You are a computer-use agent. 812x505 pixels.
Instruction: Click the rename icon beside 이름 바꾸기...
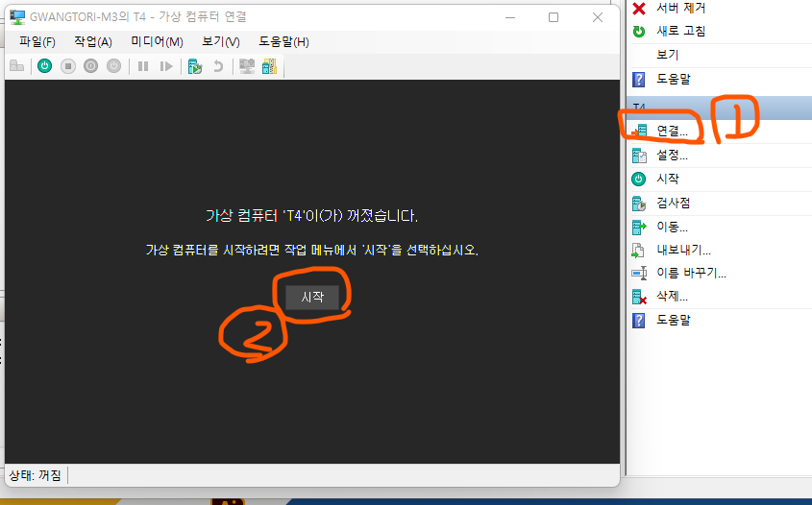(639, 273)
